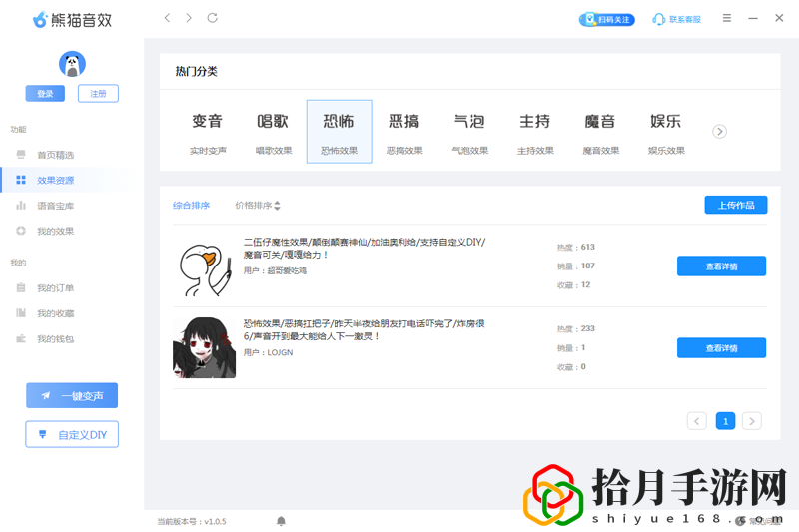Image resolution: width=799 pixels, height=532 pixels.
Task: Click the 自定义DIY button
Action: coord(72,434)
